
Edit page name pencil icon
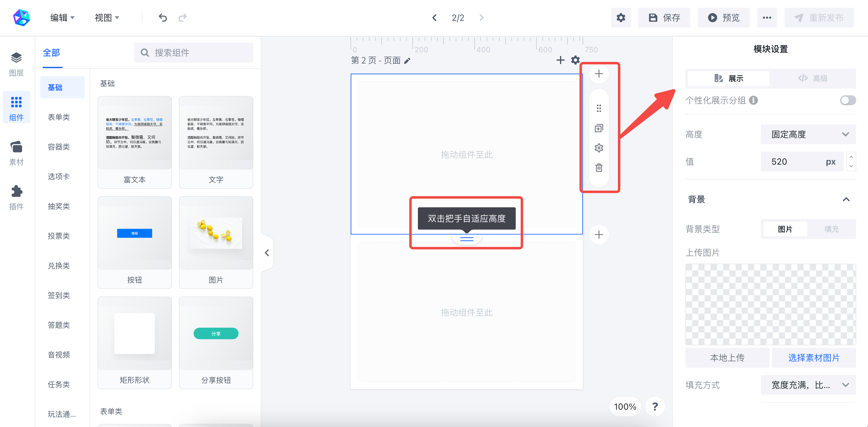pos(407,61)
